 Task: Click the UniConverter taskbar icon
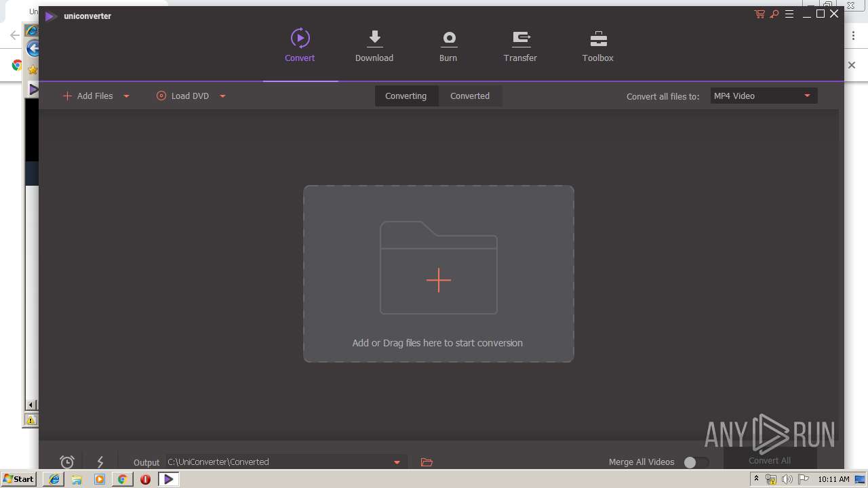coord(168,479)
